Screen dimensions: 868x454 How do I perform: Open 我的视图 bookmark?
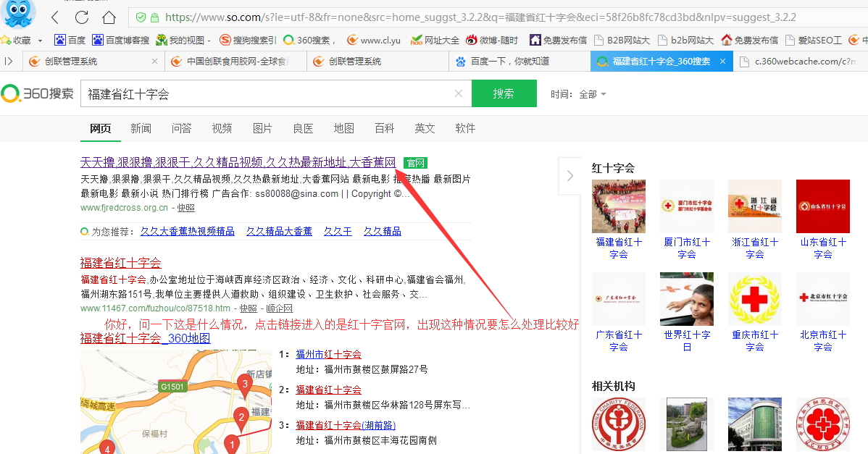pyautogui.click(x=183, y=40)
